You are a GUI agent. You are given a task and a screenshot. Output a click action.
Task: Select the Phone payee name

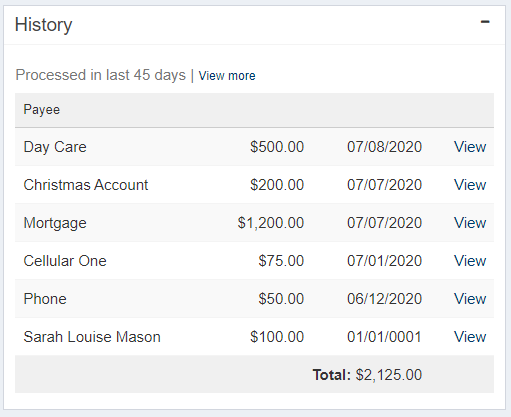[x=45, y=299]
